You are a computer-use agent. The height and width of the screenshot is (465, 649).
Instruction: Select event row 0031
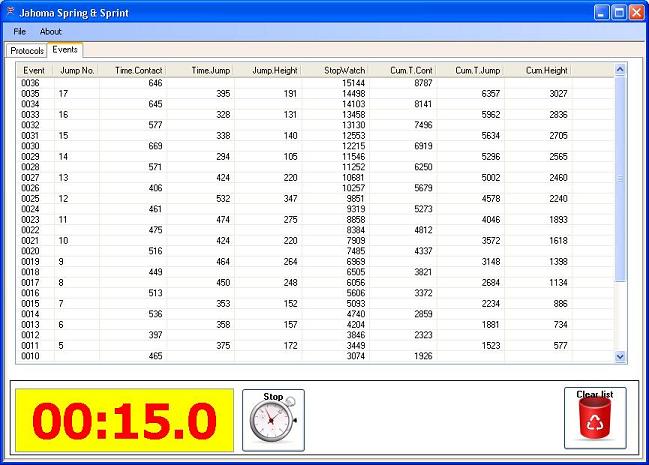[x=315, y=135]
